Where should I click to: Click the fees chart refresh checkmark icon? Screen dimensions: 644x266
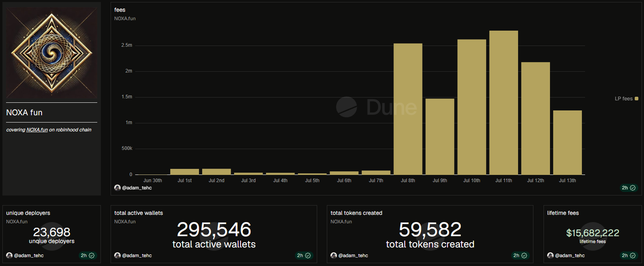tap(633, 188)
